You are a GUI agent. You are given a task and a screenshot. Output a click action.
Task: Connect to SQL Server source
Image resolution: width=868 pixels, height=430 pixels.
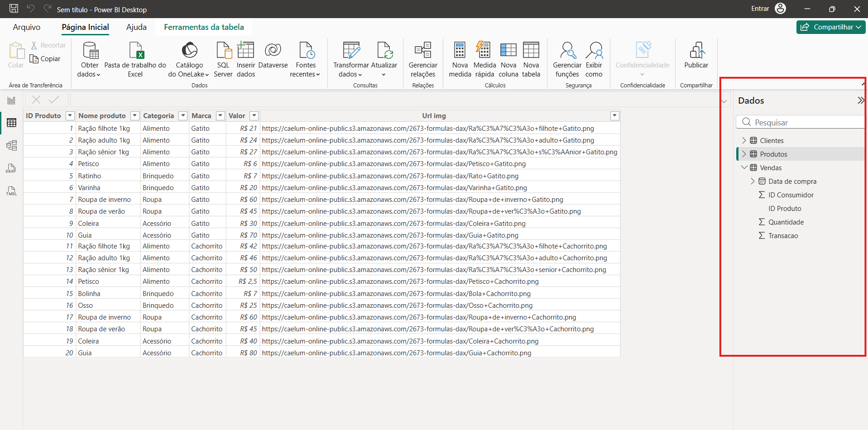223,60
